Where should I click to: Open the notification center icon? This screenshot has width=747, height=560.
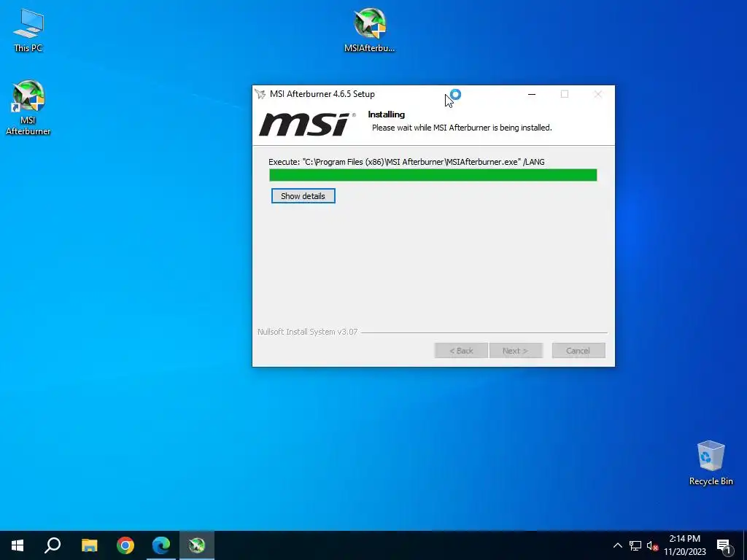click(x=724, y=545)
